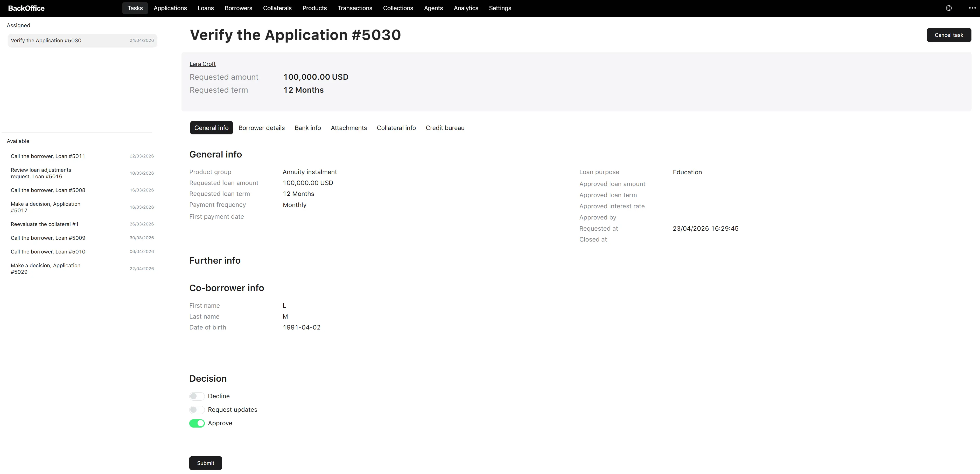Click the BackOffice logo
Screen dimensions: 980x474
(x=26, y=8)
